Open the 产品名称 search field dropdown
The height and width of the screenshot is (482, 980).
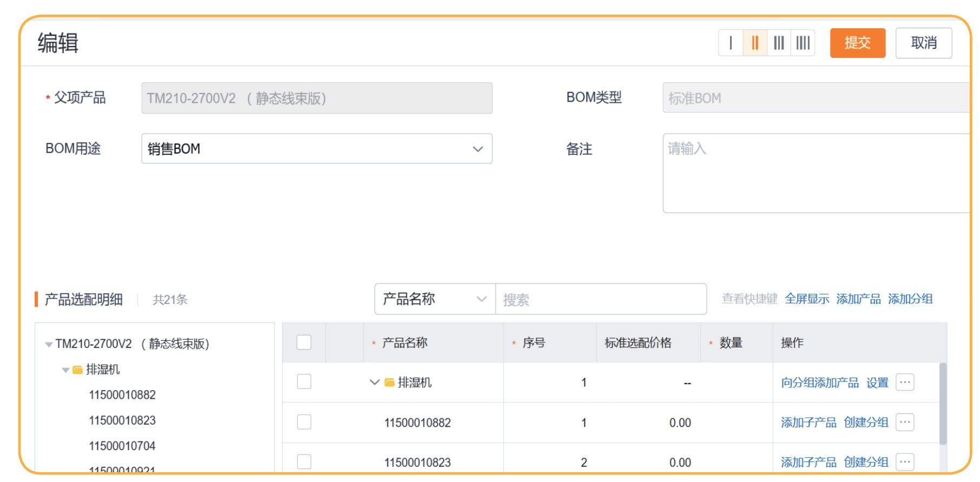(435, 299)
